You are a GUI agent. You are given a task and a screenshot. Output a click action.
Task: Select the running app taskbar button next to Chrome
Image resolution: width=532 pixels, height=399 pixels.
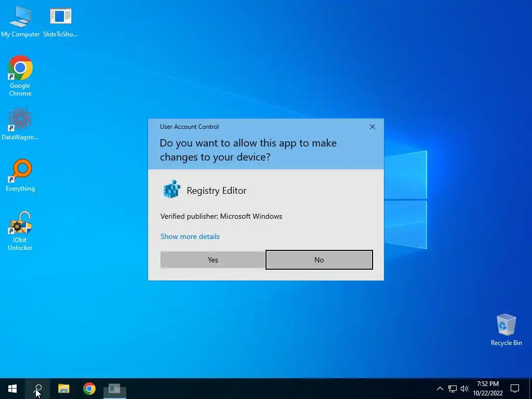click(115, 389)
